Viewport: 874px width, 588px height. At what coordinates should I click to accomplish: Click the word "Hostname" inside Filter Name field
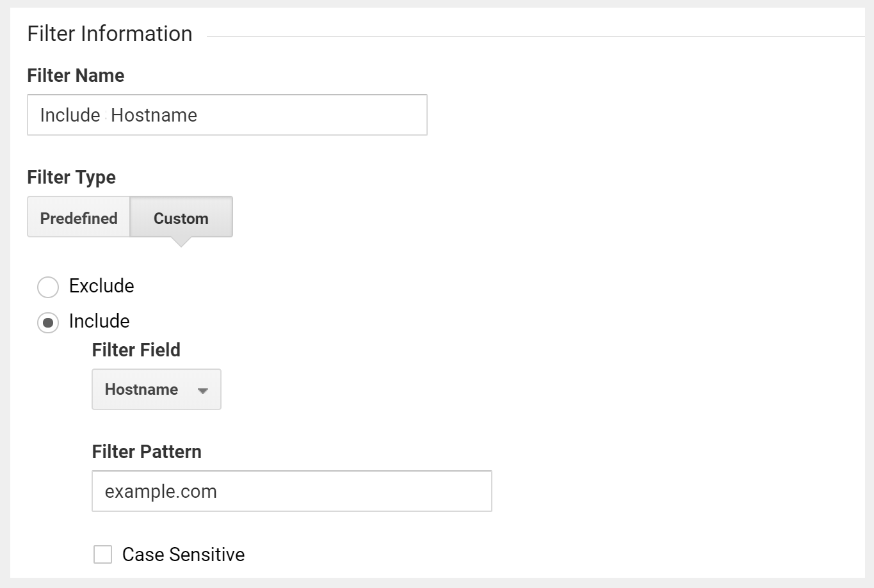(x=154, y=115)
